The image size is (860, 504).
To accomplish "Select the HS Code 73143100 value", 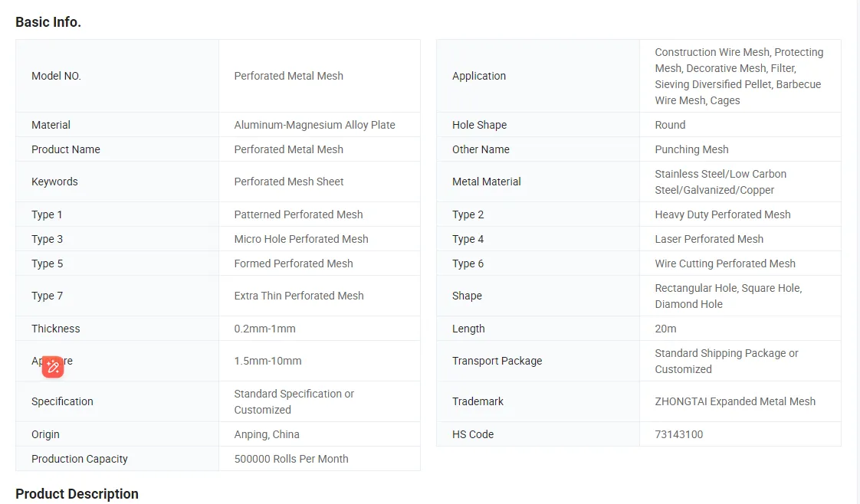I will coord(678,434).
